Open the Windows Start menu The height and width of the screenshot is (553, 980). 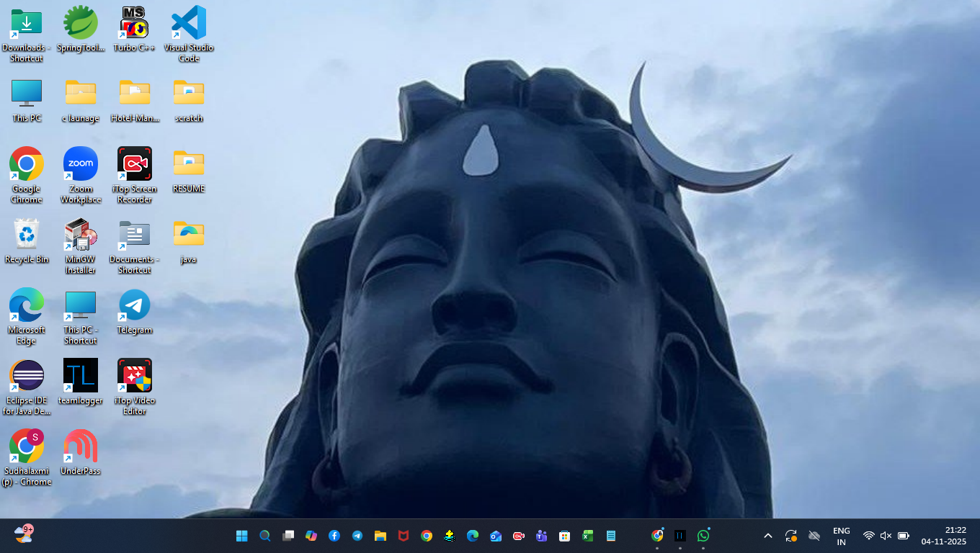click(x=242, y=536)
